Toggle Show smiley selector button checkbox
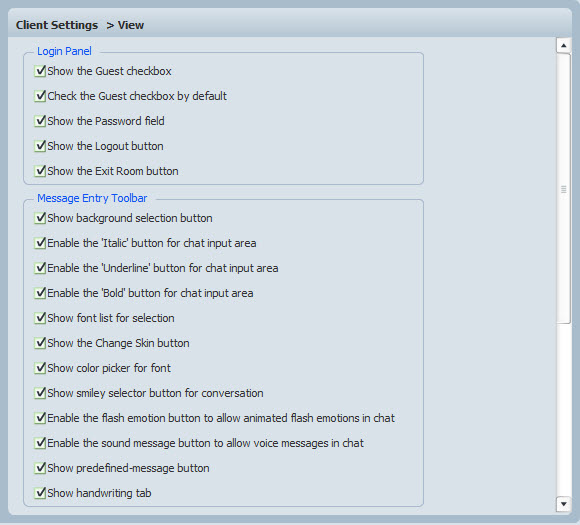 tap(40, 393)
